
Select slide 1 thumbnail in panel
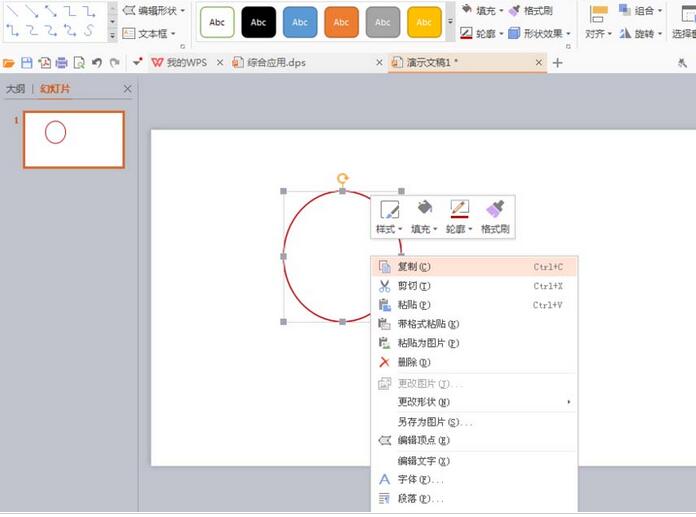(x=74, y=139)
